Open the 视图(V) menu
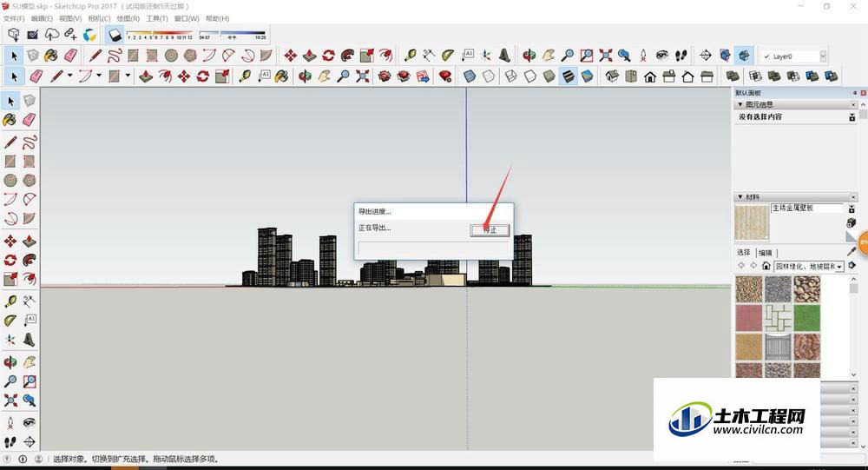Screen dimensions: 868x470 (70, 19)
